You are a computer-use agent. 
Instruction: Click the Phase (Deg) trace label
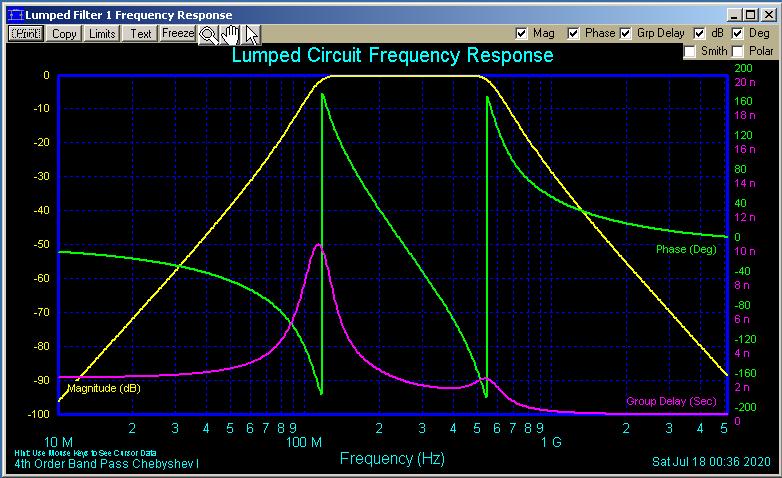685,249
